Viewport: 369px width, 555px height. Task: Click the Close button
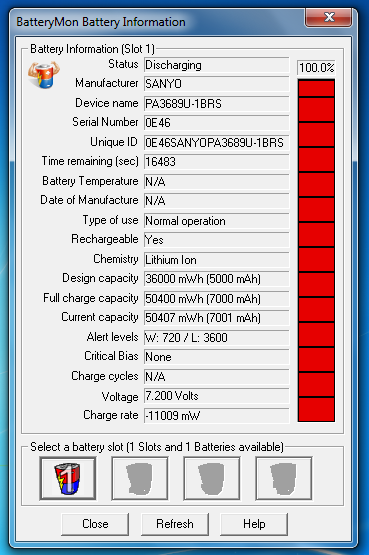[x=95, y=524]
